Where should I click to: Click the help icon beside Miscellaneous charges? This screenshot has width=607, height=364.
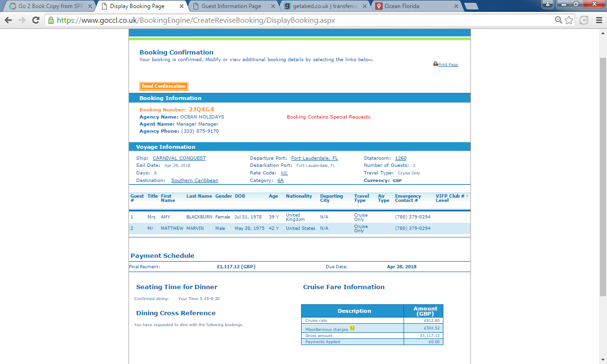[x=352, y=328]
